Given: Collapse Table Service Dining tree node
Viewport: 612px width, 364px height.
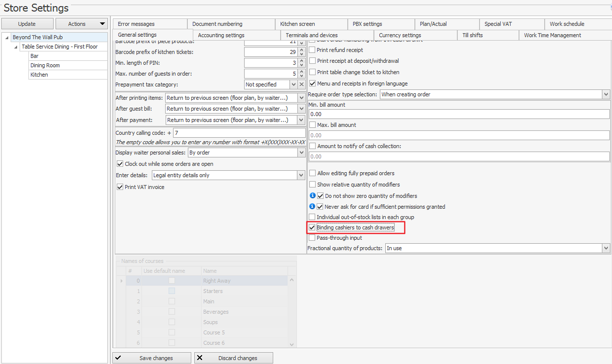Looking at the screenshot, I should pyautogui.click(x=16, y=47).
